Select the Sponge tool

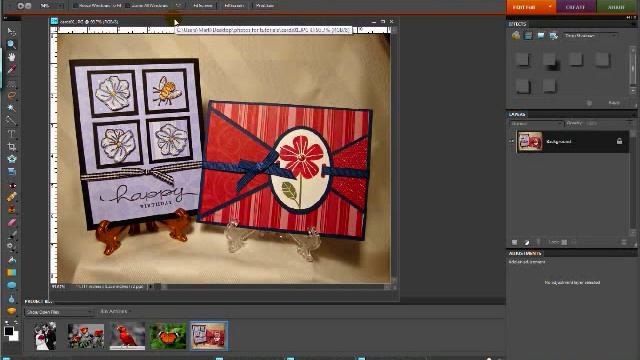pyautogui.click(x=11, y=311)
